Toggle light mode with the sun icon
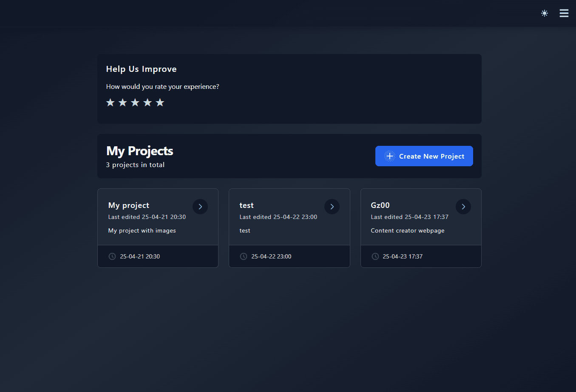This screenshot has width=576, height=392. pos(545,13)
